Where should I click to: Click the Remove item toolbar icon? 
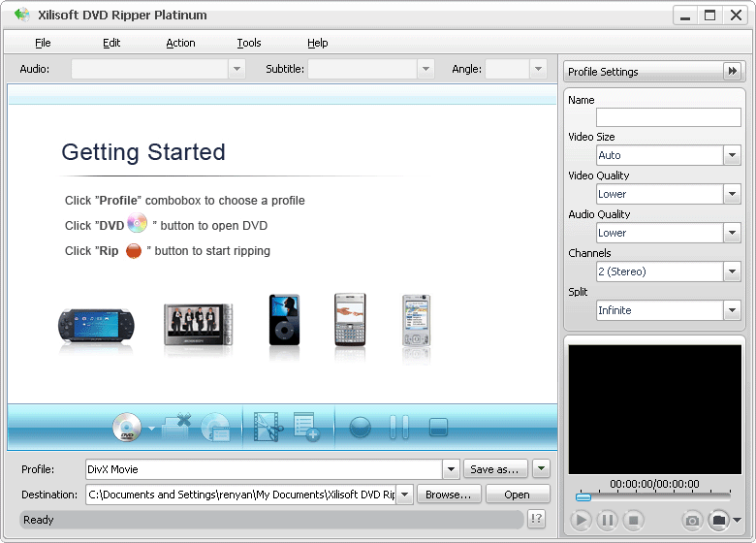pyautogui.click(x=176, y=427)
